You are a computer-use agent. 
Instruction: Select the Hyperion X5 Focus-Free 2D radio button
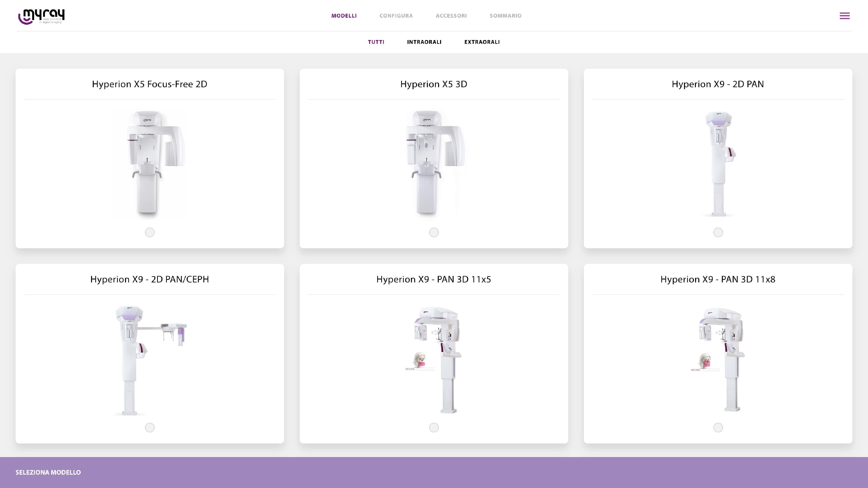coord(150,232)
